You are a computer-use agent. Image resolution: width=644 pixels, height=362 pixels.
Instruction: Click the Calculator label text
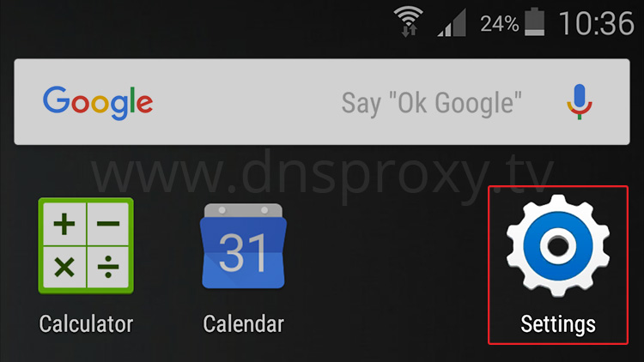[86, 324]
